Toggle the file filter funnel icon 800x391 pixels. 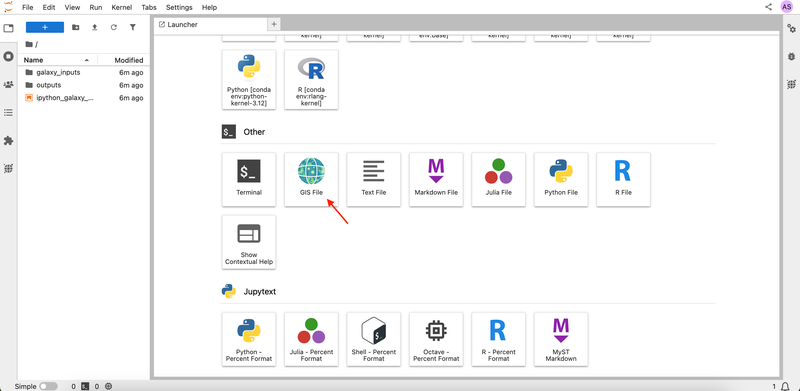tap(133, 28)
